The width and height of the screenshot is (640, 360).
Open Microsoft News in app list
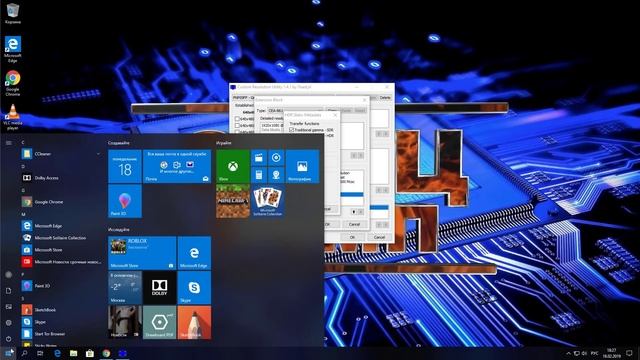(61, 262)
